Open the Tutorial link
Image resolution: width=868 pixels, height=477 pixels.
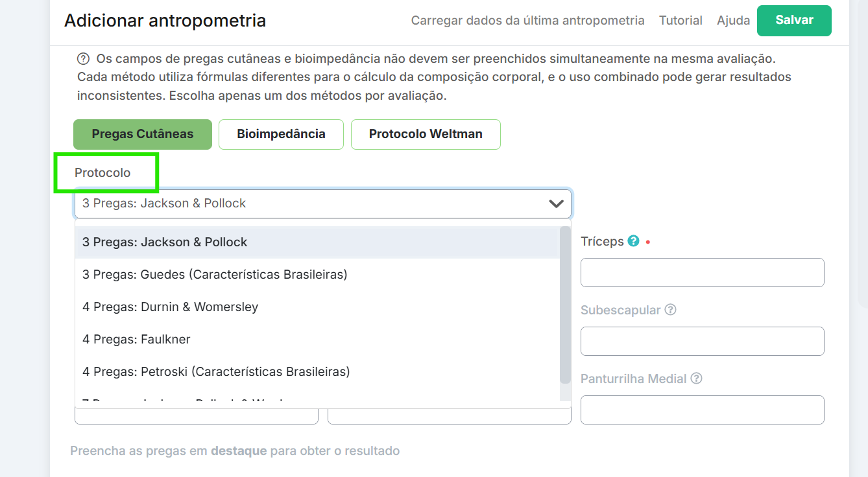tap(681, 21)
